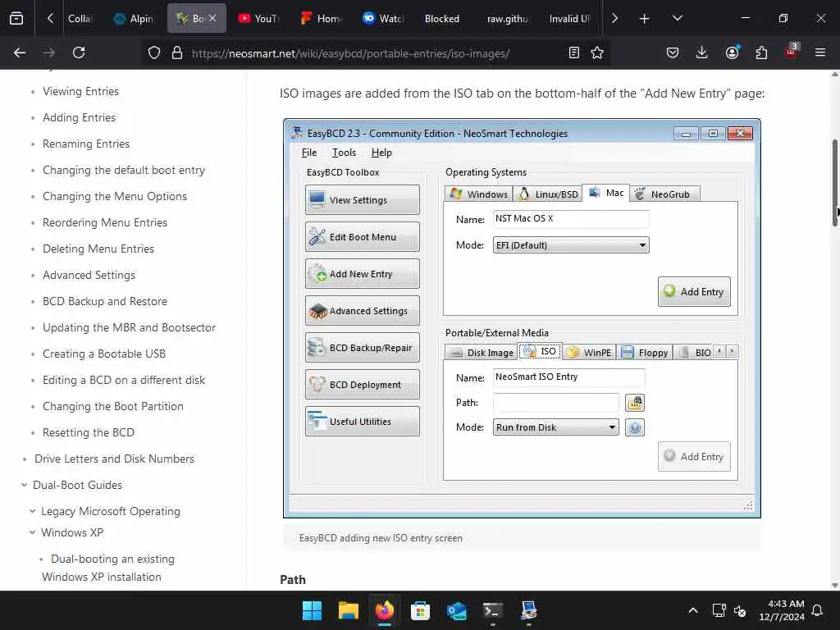Open extensions puzzle icon

(x=761, y=52)
